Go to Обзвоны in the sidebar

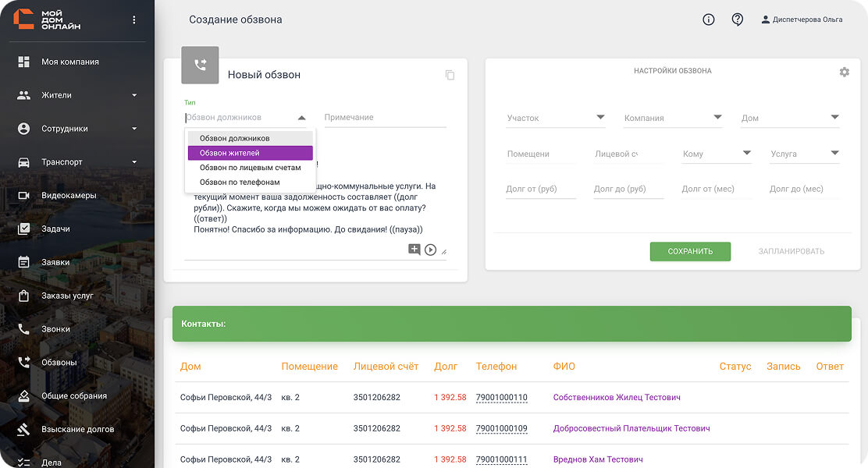(x=59, y=362)
